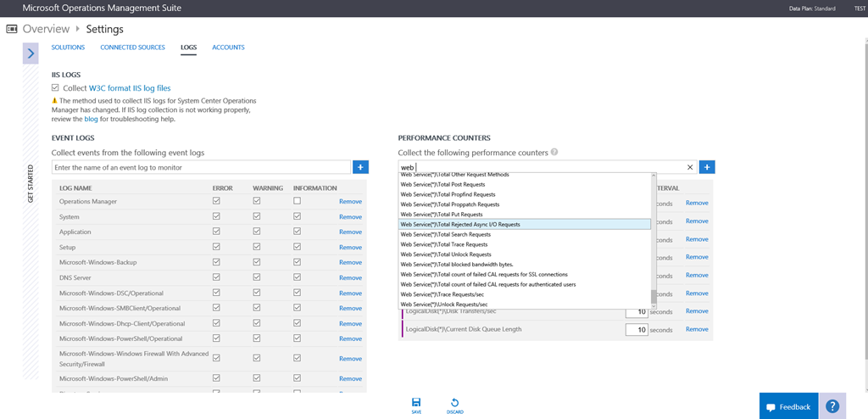Image resolution: width=868 pixels, height=419 pixels.
Task: Enable Information checkbox for Operations Manager
Action: click(297, 201)
